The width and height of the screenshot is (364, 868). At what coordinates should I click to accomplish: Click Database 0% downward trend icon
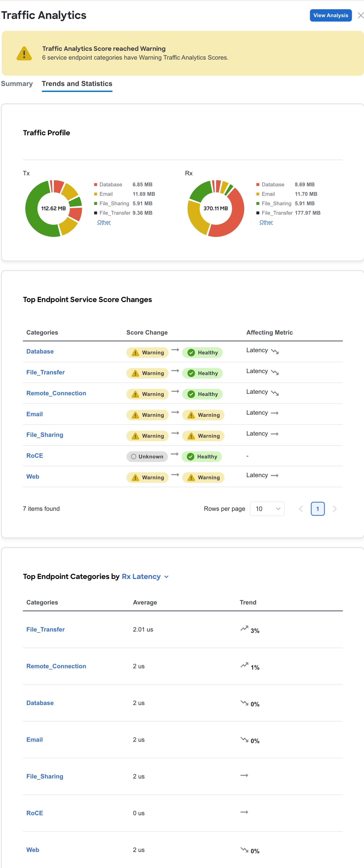[244, 703]
